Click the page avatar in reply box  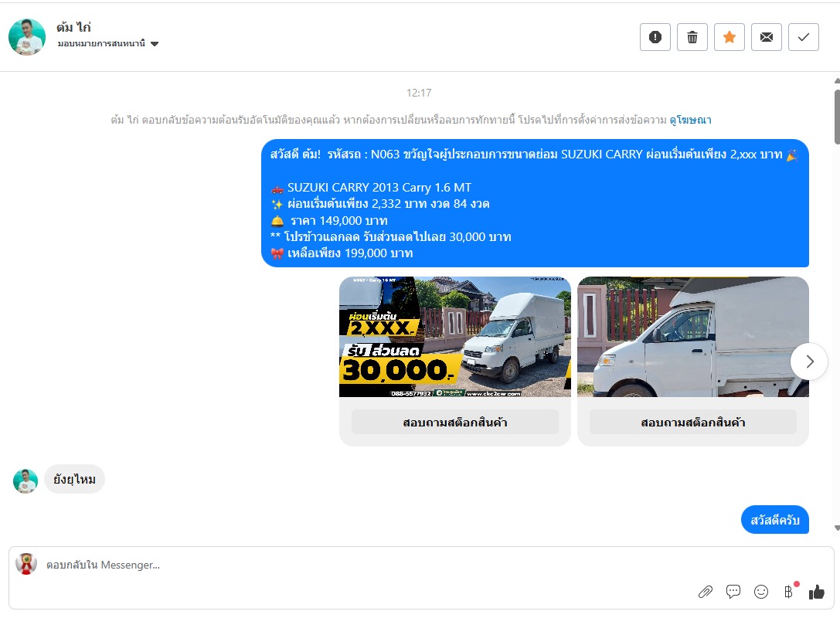(x=26, y=564)
